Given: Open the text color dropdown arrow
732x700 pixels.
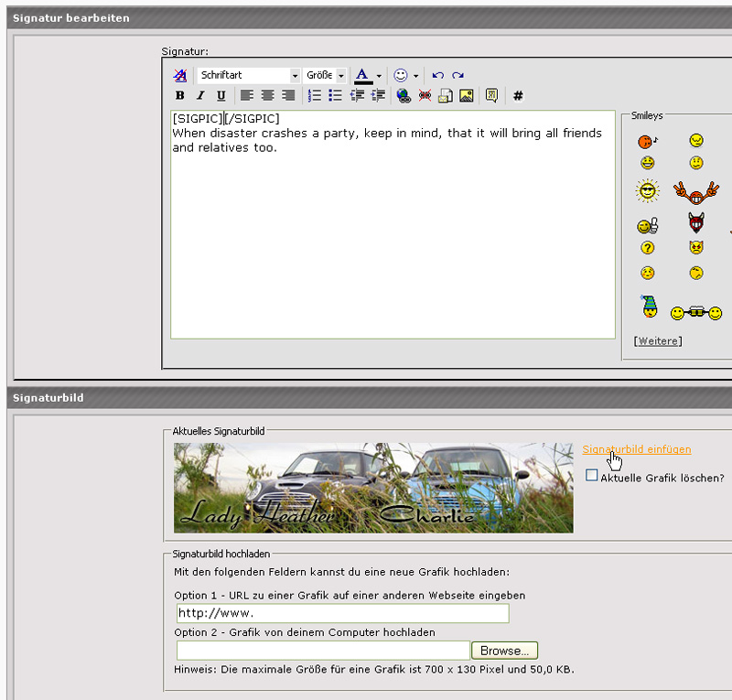Looking at the screenshot, I should pyautogui.click(x=379, y=76).
